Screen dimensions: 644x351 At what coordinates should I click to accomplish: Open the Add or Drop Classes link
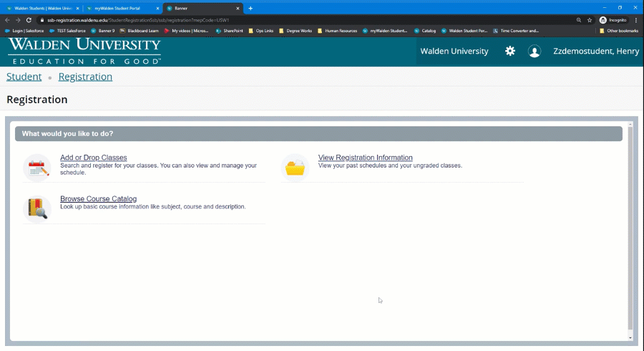(x=93, y=158)
